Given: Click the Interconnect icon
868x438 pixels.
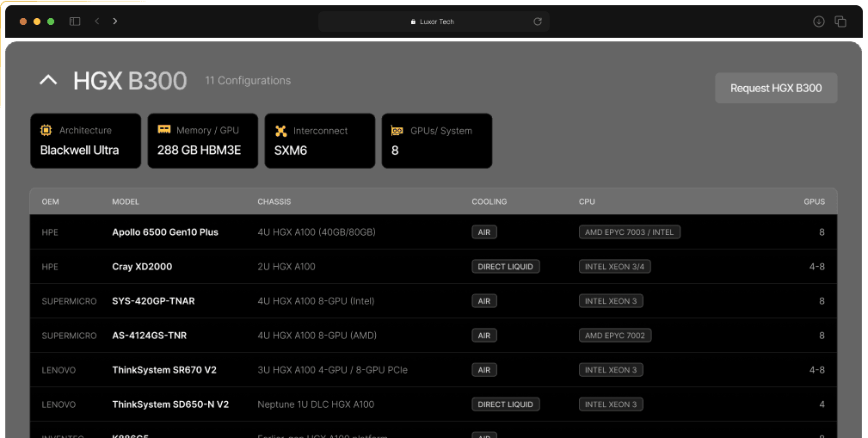Looking at the screenshot, I should pos(281,131).
